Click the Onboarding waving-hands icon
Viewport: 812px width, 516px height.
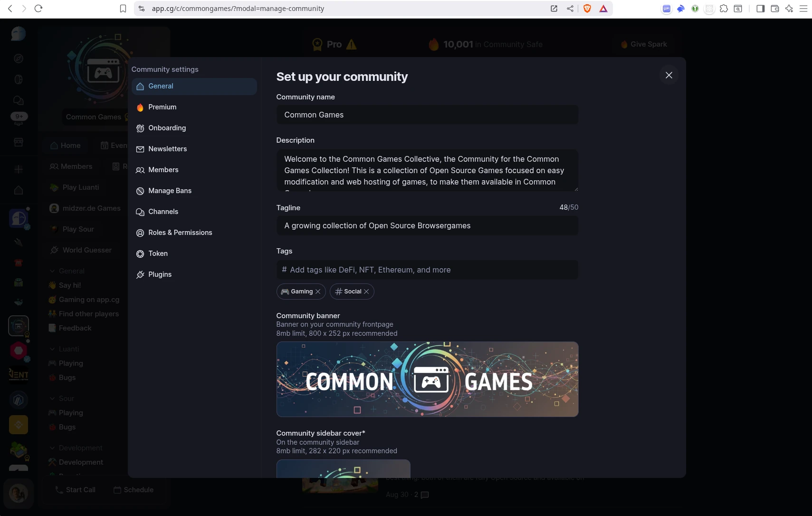click(x=140, y=128)
